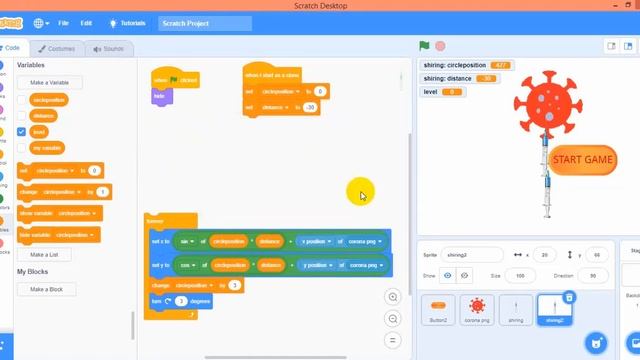Open sin operator dropdown in set x block
The height and width of the screenshot is (360, 640).
tap(187, 242)
